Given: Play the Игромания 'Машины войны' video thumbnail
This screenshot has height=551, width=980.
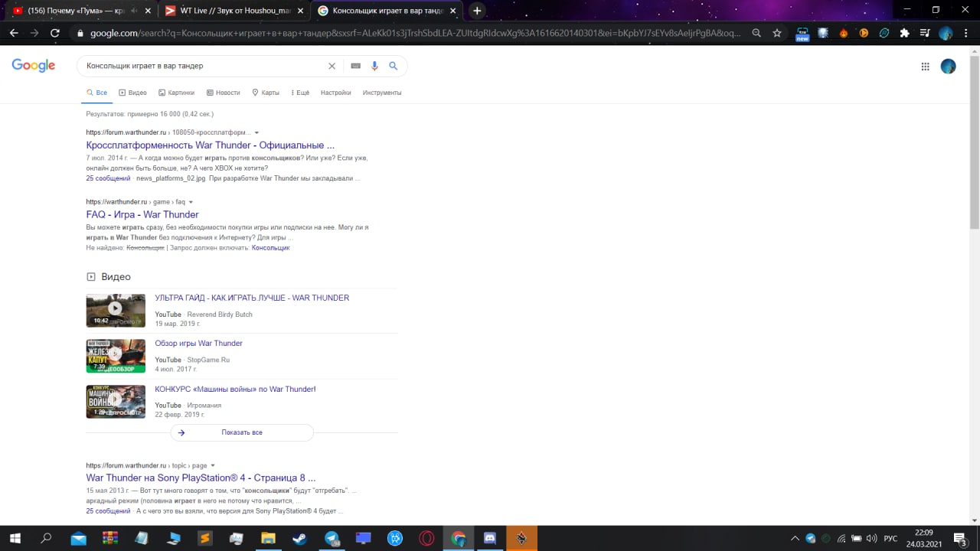Looking at the screenshot, I should (116, 401).
